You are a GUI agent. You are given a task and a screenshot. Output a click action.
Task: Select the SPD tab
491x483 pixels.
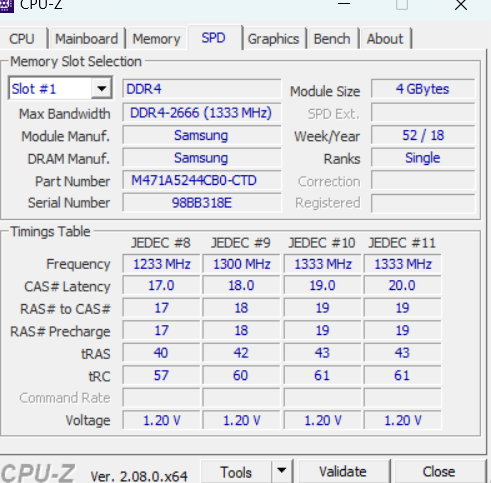(214, 38)
